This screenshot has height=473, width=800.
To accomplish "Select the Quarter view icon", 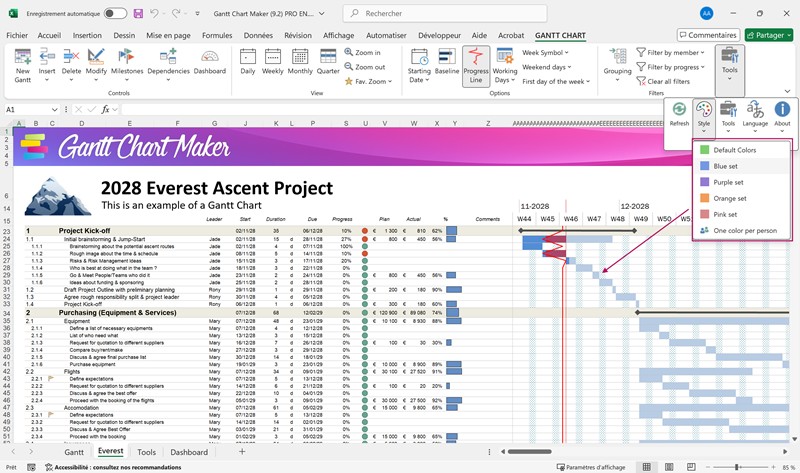I will 327,62.
